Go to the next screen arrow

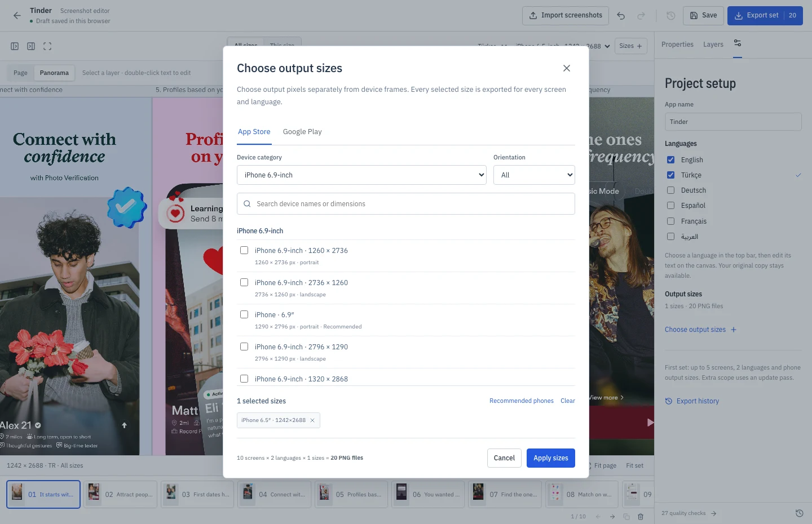612,517
